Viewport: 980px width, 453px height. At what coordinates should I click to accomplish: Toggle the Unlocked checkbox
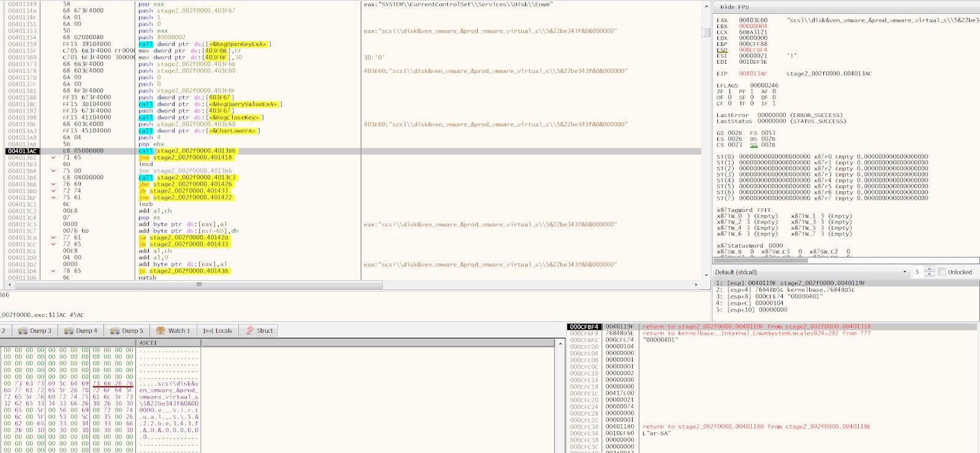click(942, 272)
